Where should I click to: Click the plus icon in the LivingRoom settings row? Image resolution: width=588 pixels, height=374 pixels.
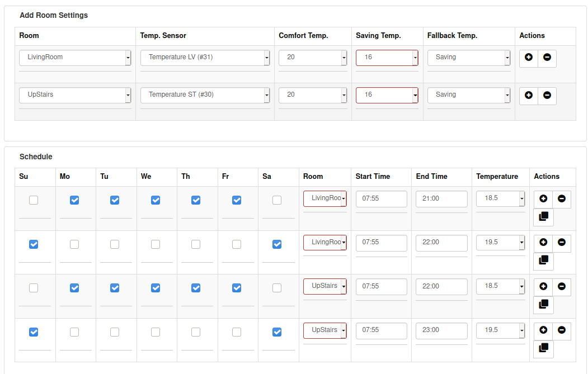(x=529, y=58)
